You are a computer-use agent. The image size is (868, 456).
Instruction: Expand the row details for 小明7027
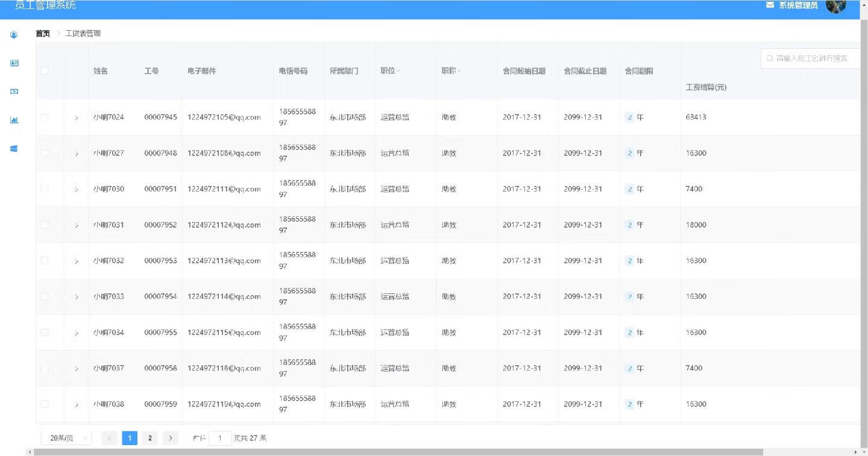[77, 154]
